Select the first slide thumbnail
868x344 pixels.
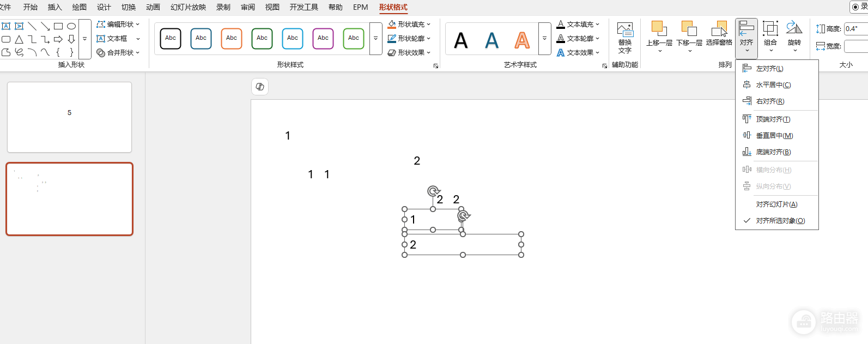point(69,117)
